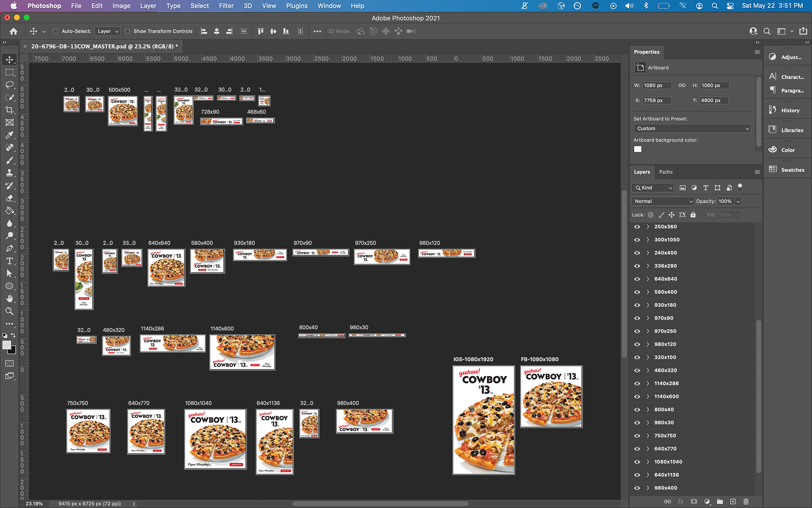Click the Share icon at top right
This screenshot has width=812, height=508.
(803, 31)
